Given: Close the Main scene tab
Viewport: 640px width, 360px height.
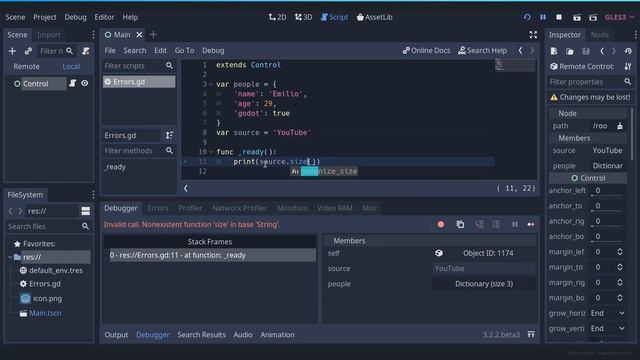Looking at the screenshot, I should point(139,35).
